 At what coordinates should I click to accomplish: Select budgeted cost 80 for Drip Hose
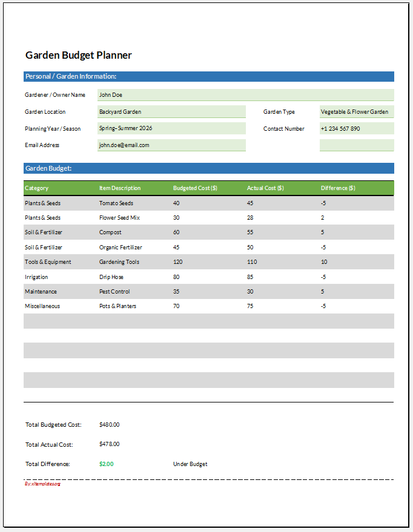point(176,277)
